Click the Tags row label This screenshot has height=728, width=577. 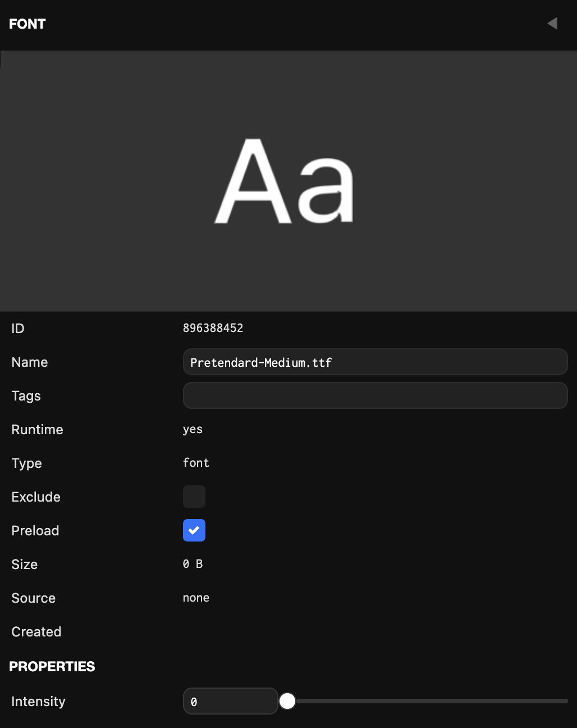(26, 395)
